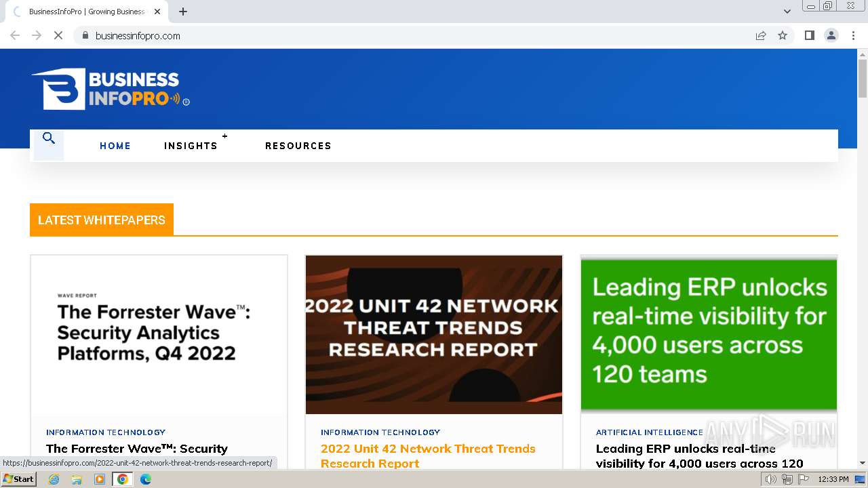Expand the INSIGHTS menu plus sign

225,136
